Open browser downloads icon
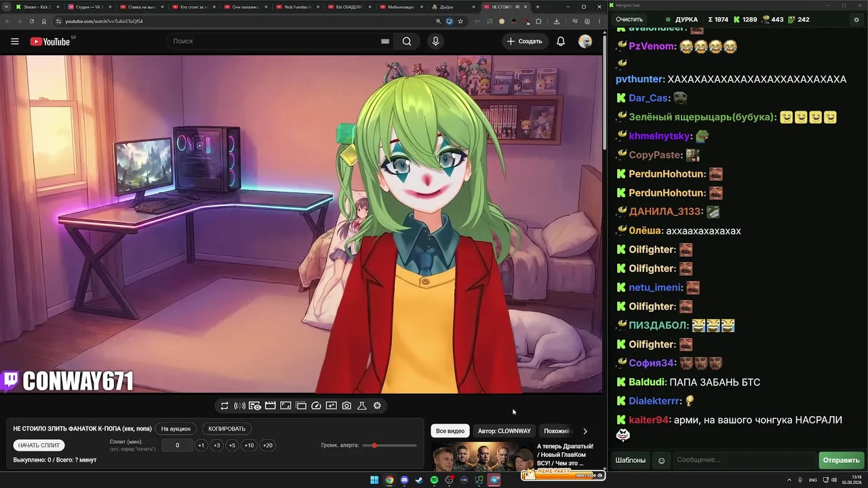This screenshot has width=868, height=488. pyautogui.click(x=557, y=21)
